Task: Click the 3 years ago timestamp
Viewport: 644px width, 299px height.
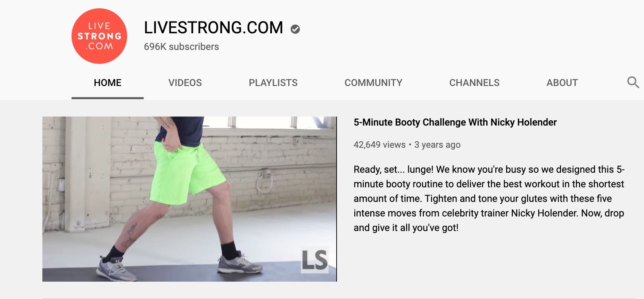Action: click(x=437, y=145)
